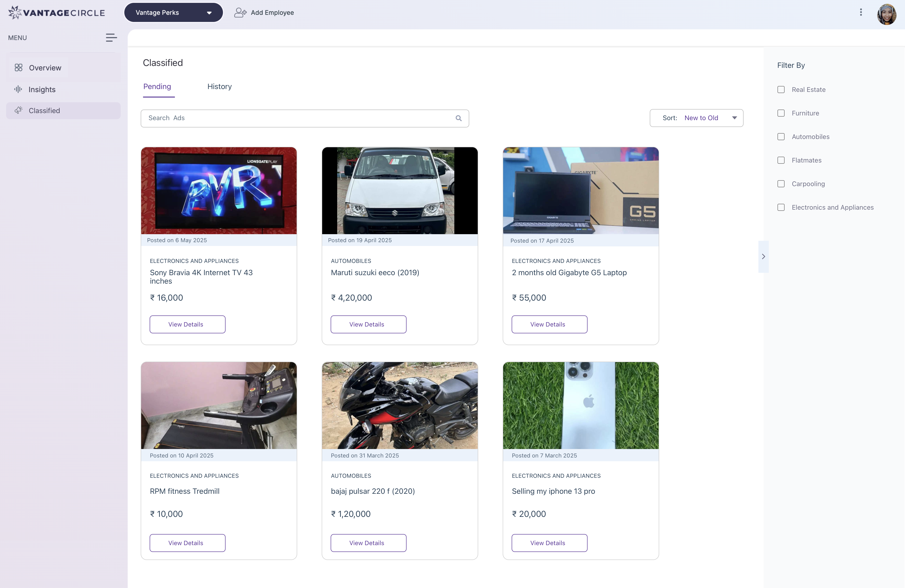View details of the bajaj pulsar listing

(x=368, y=542)
